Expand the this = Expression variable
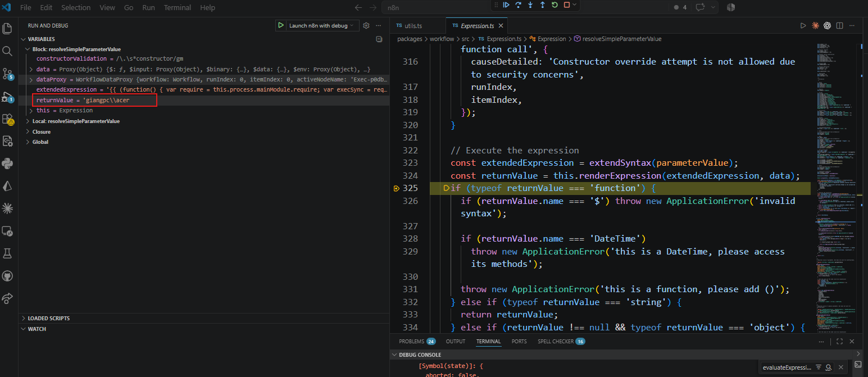The height and width of the screenshot is (377, 868). click(x=31, y=110)
